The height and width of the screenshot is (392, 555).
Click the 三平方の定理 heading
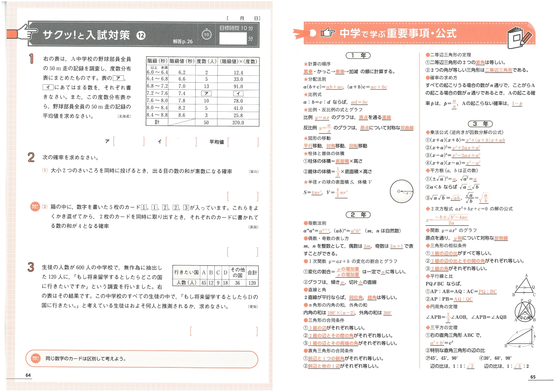(x=442, y=327)
